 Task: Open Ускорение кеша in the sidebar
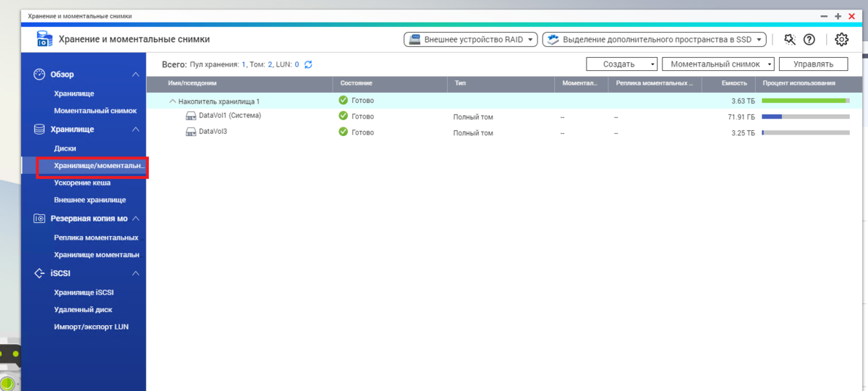coord(82,182)
